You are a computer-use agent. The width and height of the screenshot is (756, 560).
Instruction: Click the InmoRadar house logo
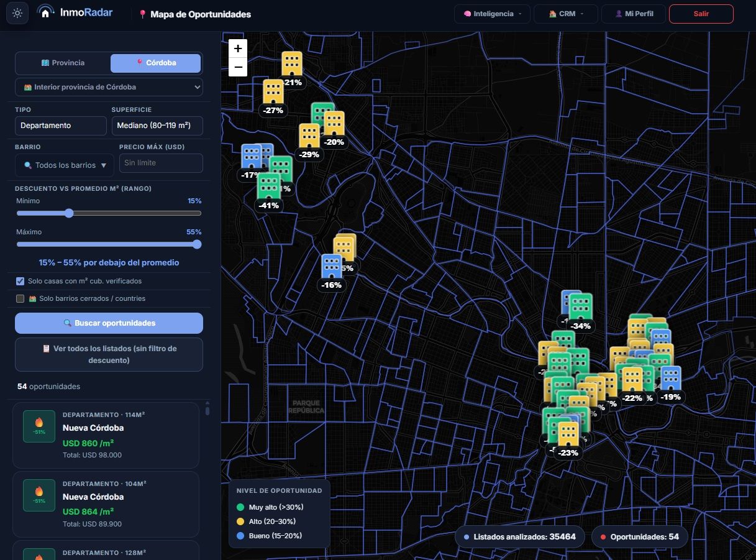click(x=45, y=12)
